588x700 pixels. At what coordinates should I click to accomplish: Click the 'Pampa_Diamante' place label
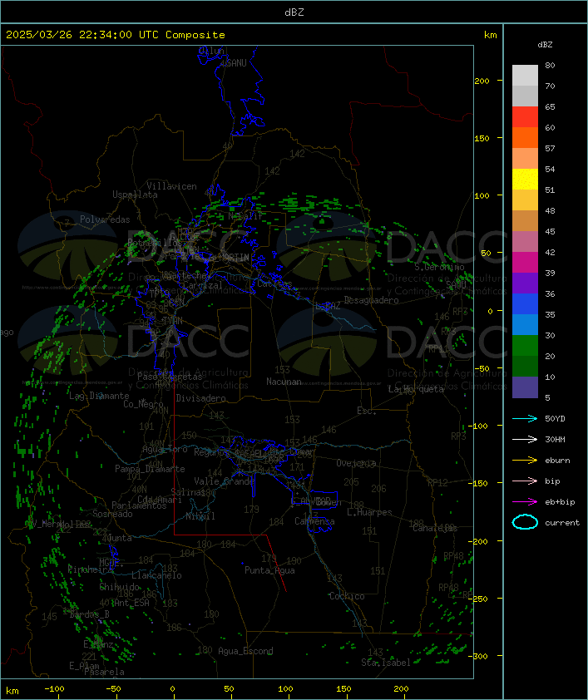tap(150, 469)
